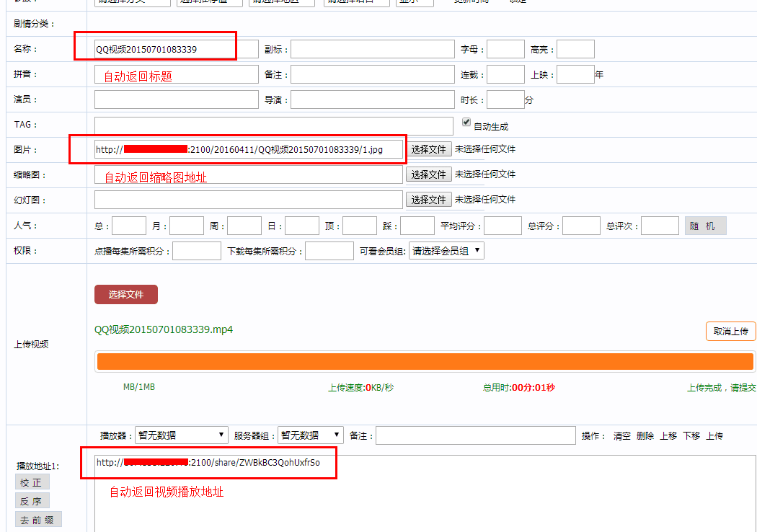Choose file for the 缩略图 thumbnail field

tap(430, 174)
